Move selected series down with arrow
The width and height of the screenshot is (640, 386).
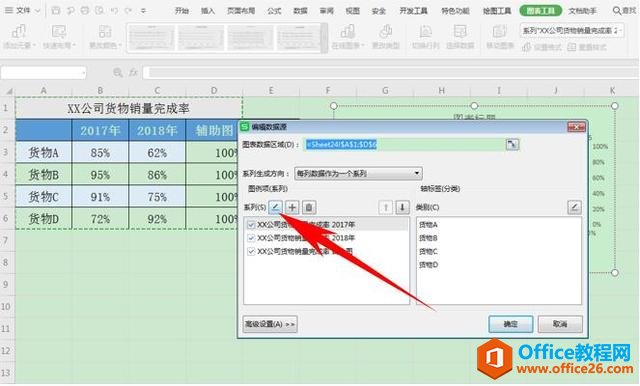pyautogui.click(x=402, y=207)
